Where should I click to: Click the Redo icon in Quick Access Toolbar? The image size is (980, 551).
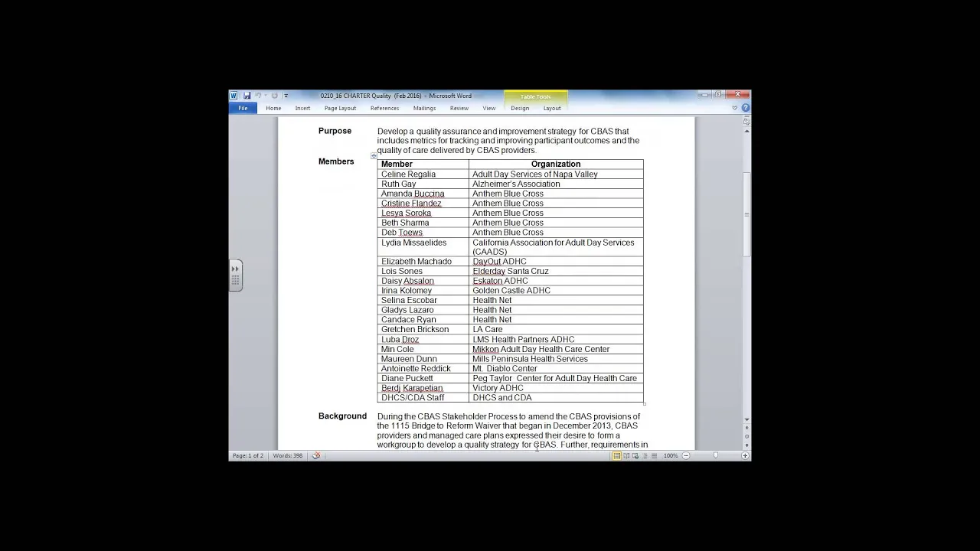[274, 96]
